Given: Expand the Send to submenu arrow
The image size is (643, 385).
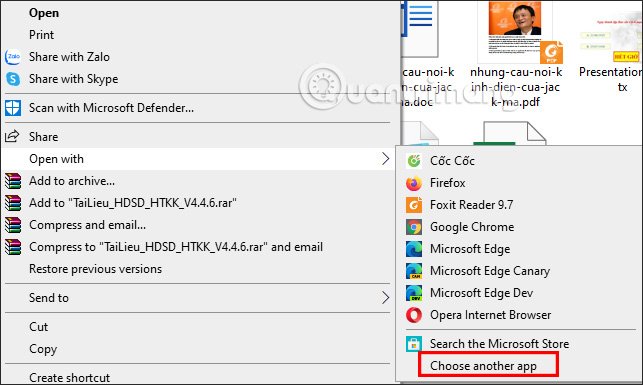Looking at the screenshot, I should coord(385,298).
